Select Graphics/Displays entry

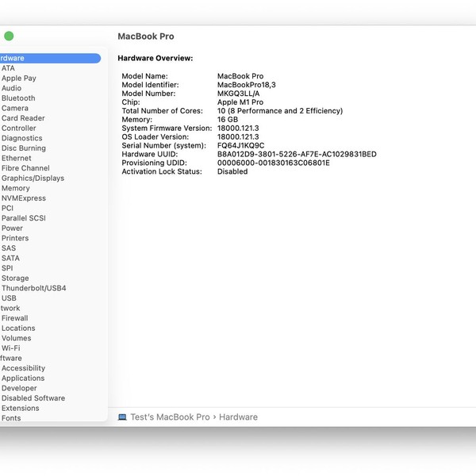tap(33, 178)
